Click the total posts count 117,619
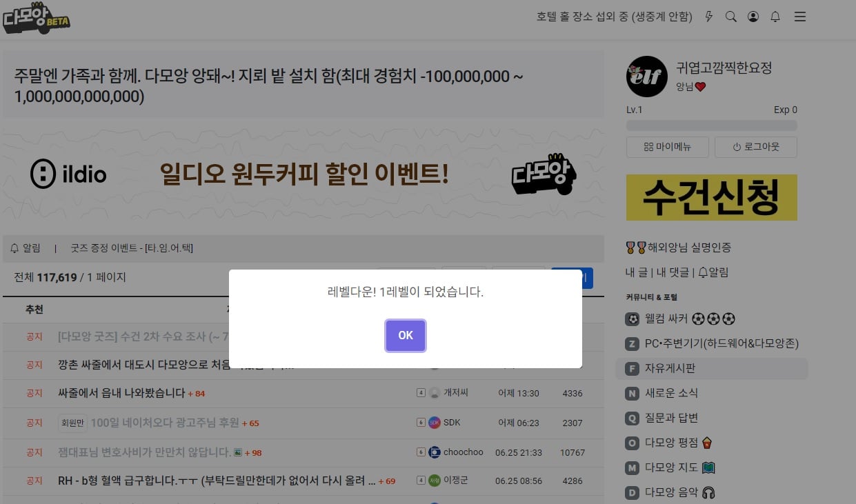 tap(57, 277)
